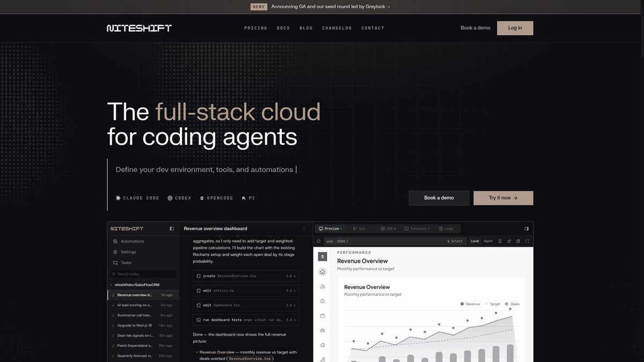Open the Greylock seed round announcement banner

tap(331, 7)
